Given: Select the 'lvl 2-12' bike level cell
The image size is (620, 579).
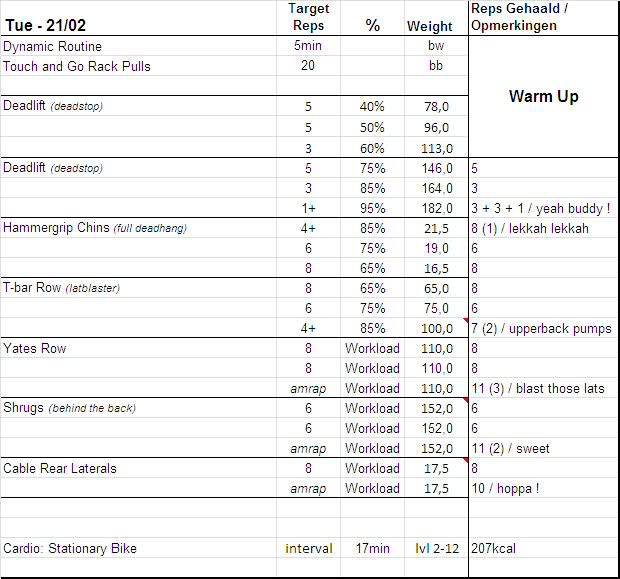Looking at the screenshot, I should (x=435, y=548).
